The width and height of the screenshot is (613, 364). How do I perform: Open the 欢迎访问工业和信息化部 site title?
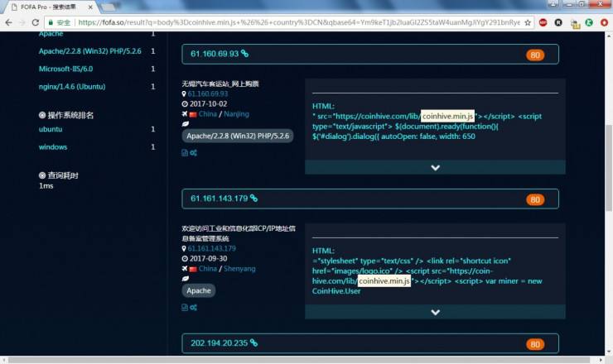239,233
